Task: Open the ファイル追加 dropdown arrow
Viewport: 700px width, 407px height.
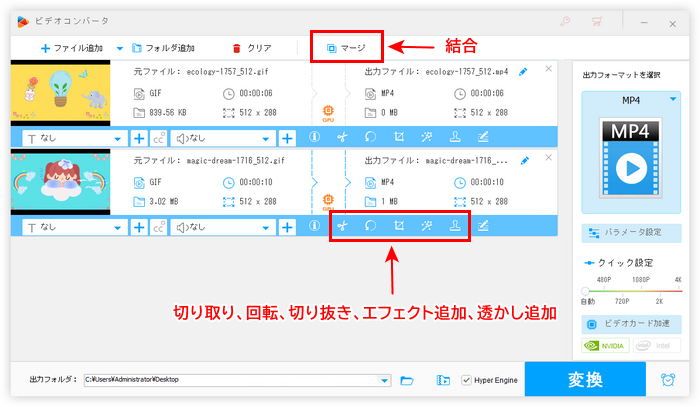Action: click(x=120, y=48)
